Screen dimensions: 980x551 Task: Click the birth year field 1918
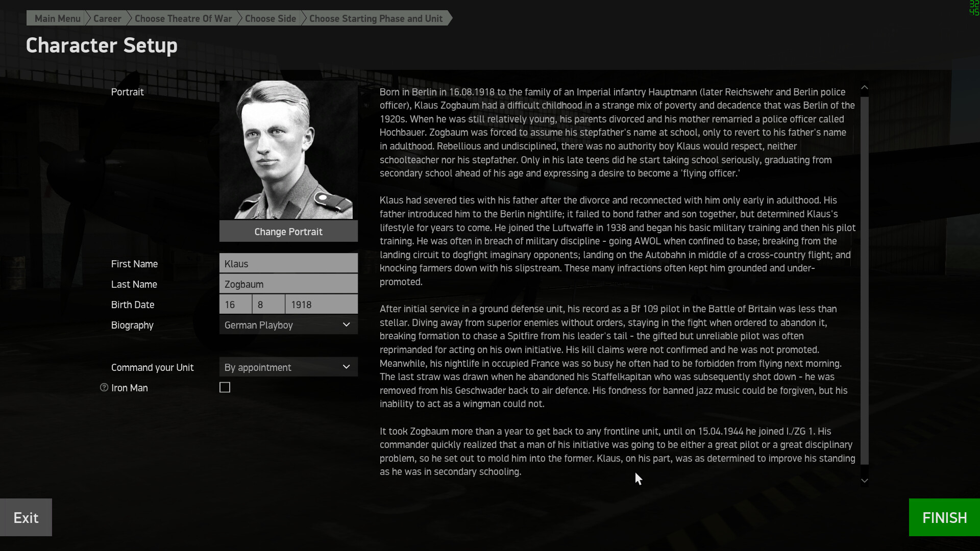pos(321,304)
